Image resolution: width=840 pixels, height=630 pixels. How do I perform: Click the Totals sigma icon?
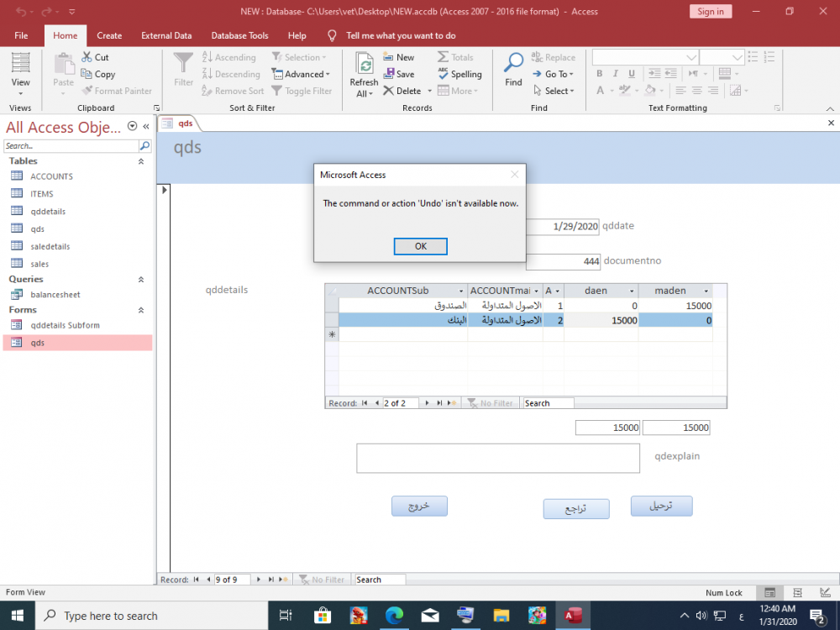tap(443, 57)
